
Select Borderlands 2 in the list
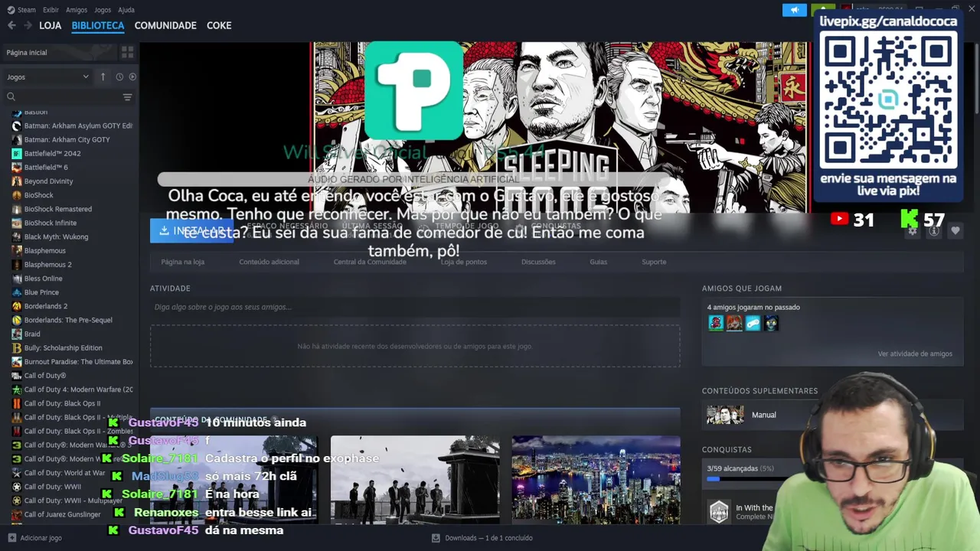click(x=46, y=306)
